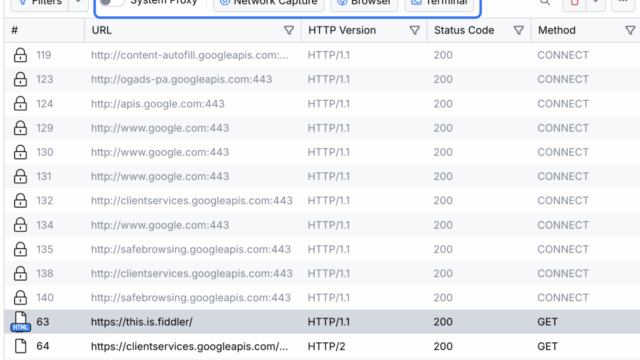
Task: Click the 200 status code in row 63
Action: coord(443,322)
